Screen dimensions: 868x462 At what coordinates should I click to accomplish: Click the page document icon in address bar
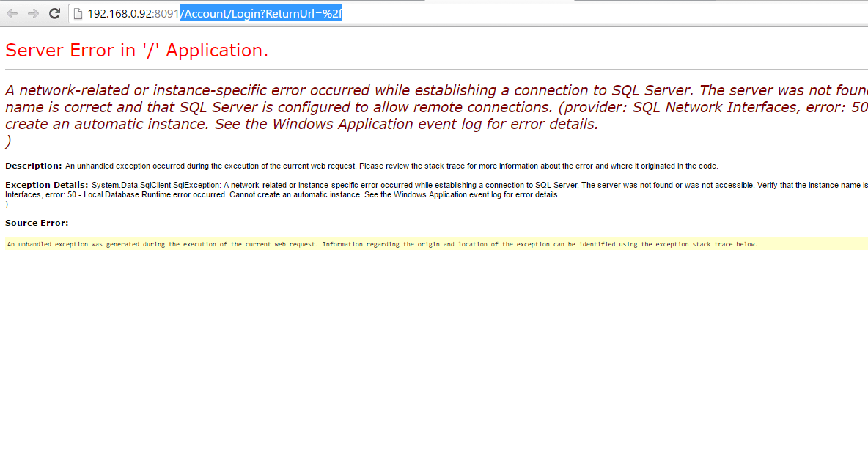pyautogui.click(x=77, y=12)
